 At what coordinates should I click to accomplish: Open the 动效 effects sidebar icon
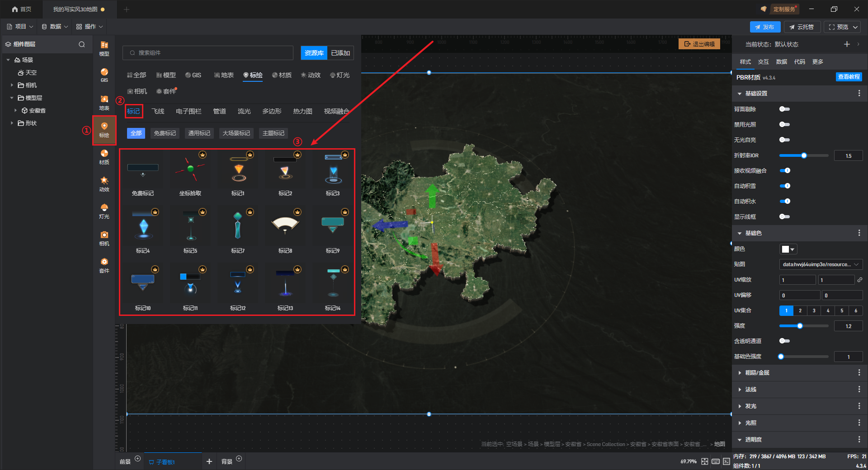(x=104, y=183)
